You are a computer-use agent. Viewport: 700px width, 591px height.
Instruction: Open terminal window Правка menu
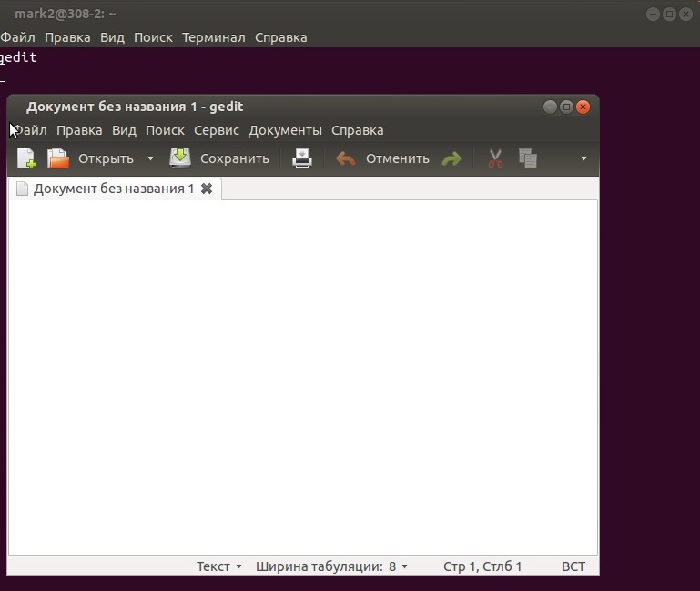(x=67, y=37)
